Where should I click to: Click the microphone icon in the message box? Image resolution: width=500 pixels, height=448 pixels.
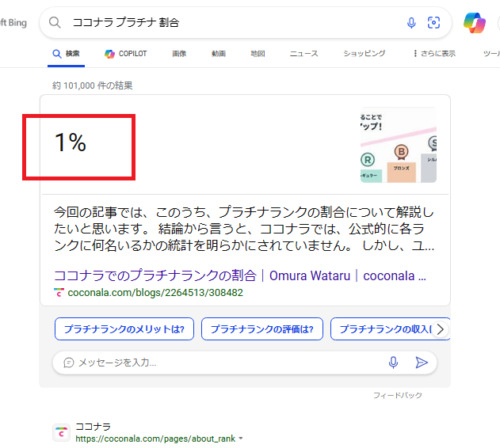point(393,363)
